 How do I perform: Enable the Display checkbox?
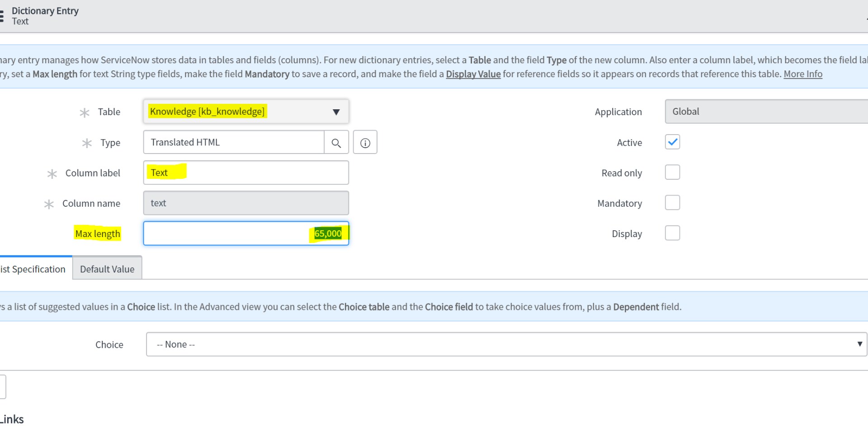(x=672, y=233)
